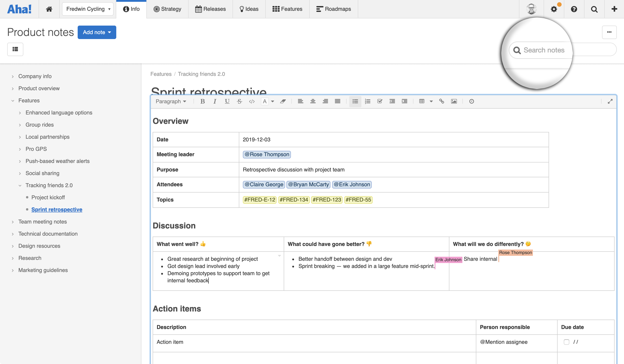Check the Action item due date checkbox
The height and width of the screenshot is (364, 624).
[567, 342]
